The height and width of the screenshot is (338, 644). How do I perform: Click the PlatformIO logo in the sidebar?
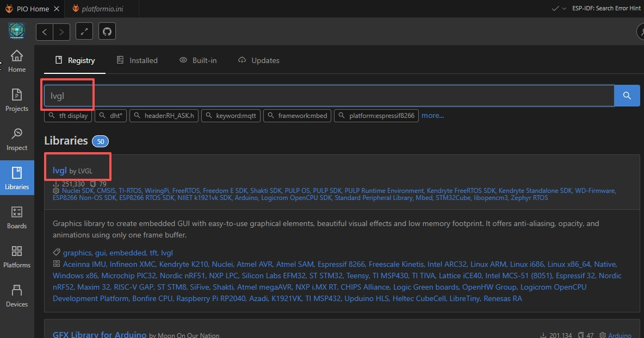click(17, 31)
